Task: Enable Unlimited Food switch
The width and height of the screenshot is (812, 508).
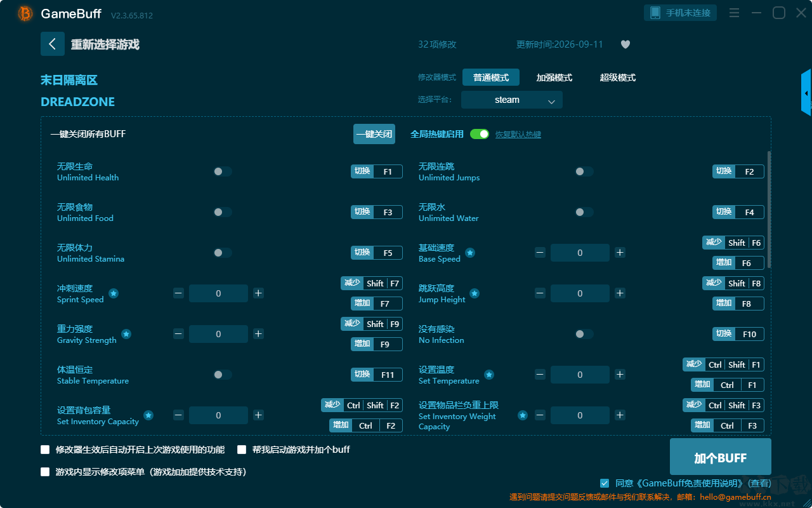Action: point(223,212)
